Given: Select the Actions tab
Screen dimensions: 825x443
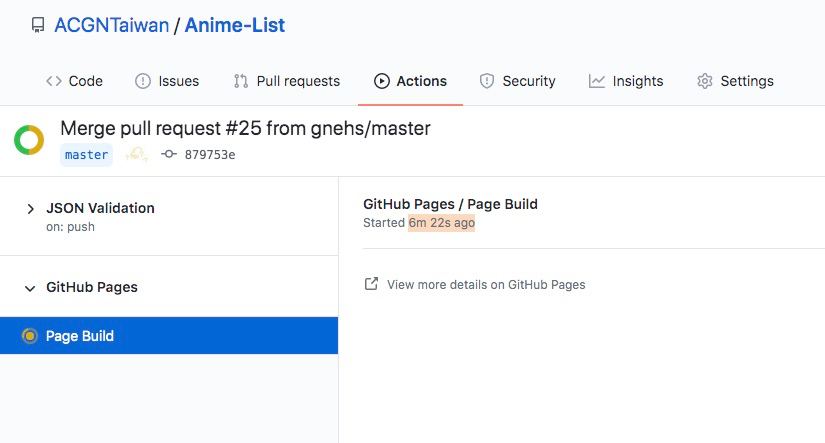Looking at the screenshot, I should [410, 81].
